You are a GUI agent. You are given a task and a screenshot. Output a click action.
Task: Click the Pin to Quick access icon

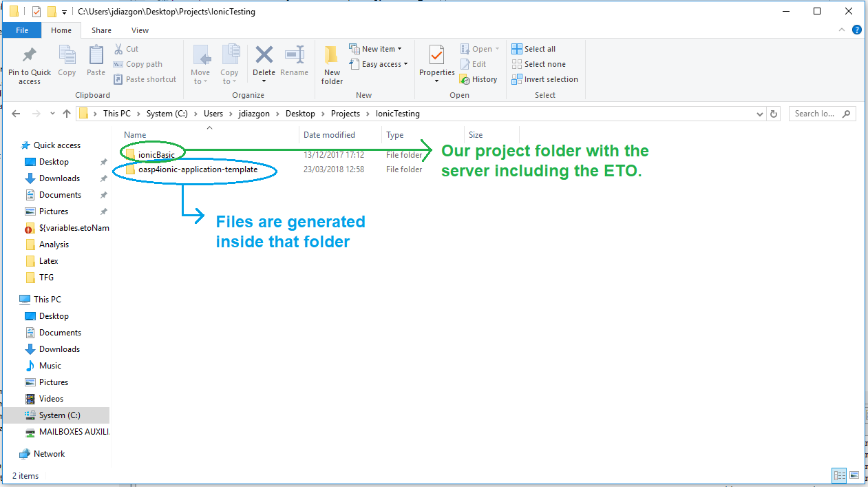[30, 56]
